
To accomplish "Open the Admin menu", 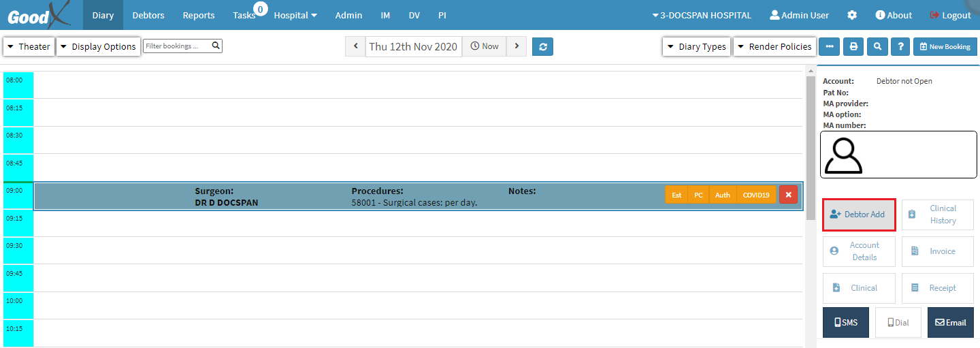I will pos(348,15).
